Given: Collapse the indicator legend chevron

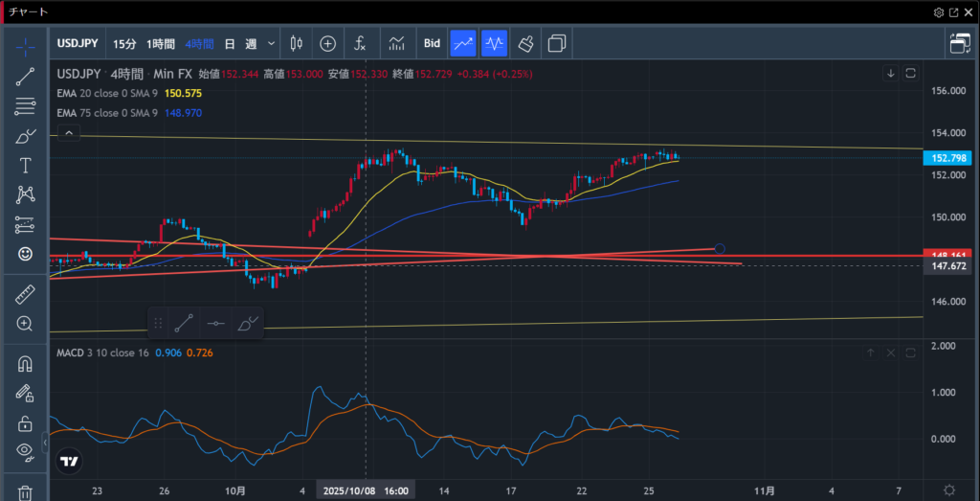Looking at the screenshot, I should [69, 134].
